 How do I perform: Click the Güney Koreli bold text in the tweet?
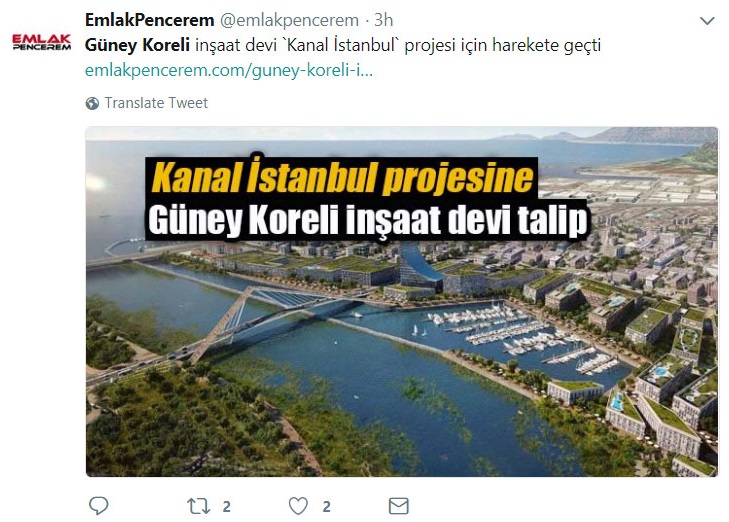(137, 45)
